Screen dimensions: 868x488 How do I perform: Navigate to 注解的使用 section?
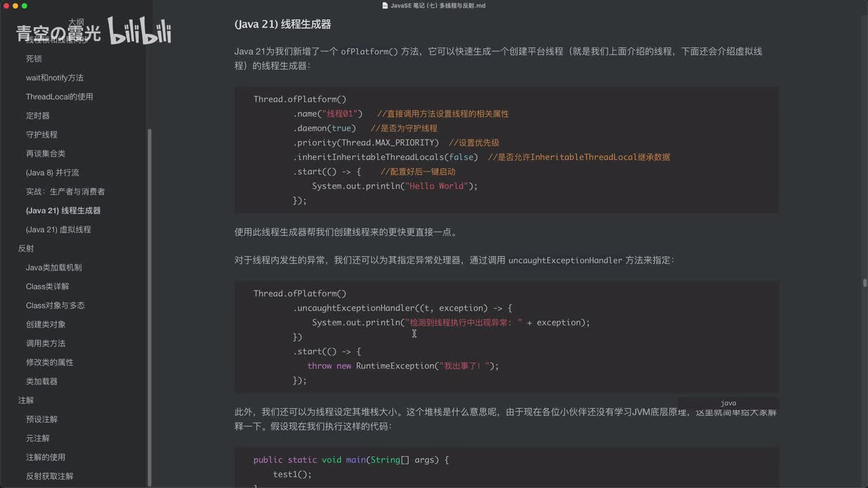tap(46, 457)
